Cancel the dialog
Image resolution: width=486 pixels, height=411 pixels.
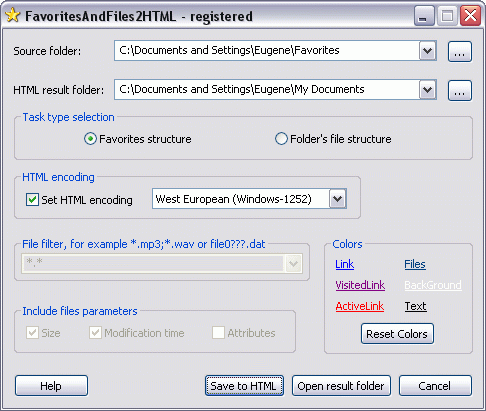point(435,386)
